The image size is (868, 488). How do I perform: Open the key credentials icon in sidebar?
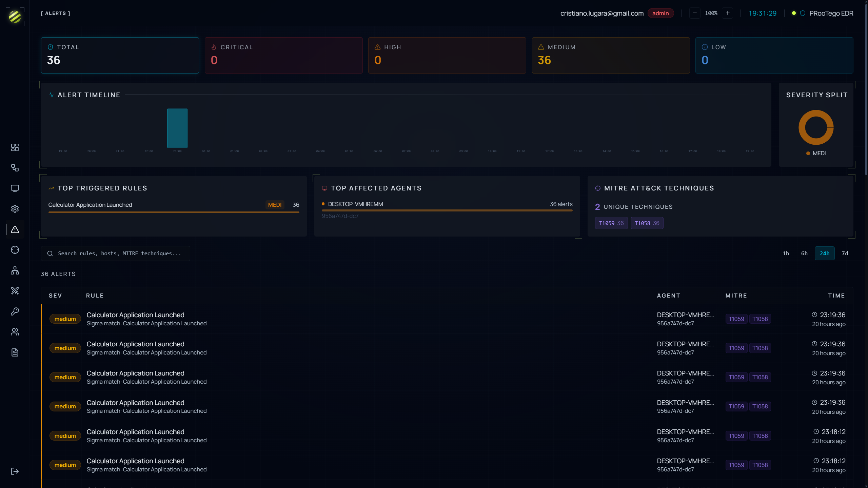[15, 311]
